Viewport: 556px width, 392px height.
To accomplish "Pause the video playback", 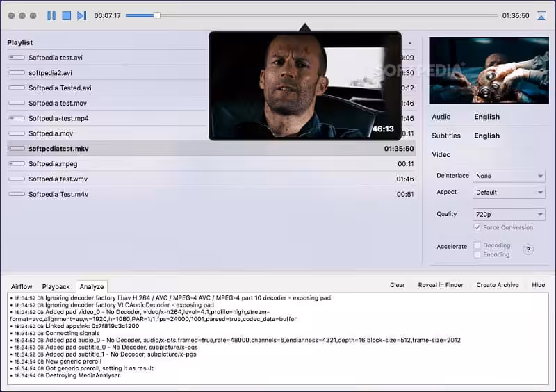I will click(x=51, y=15).
